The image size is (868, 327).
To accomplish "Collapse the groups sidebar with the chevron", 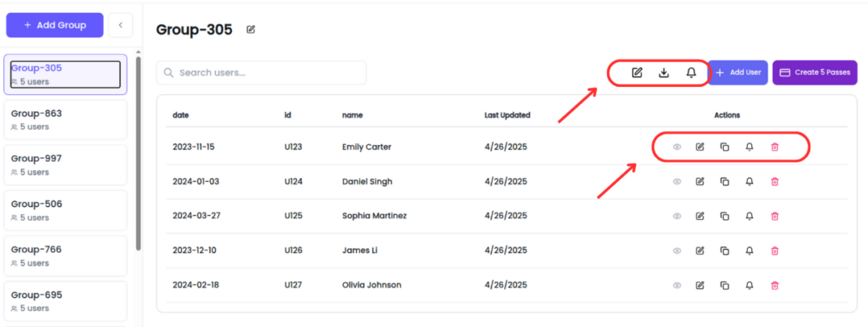I will [x=121, y=25].
